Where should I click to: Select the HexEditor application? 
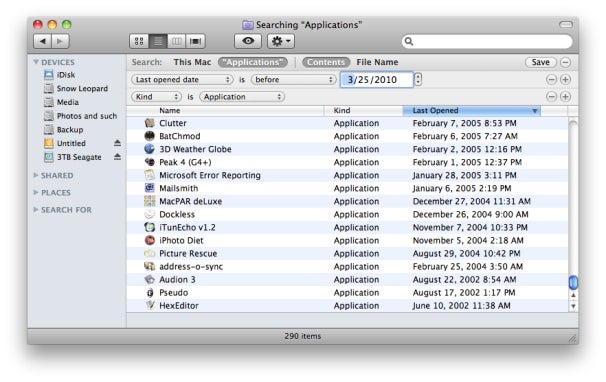pos(347,306)
